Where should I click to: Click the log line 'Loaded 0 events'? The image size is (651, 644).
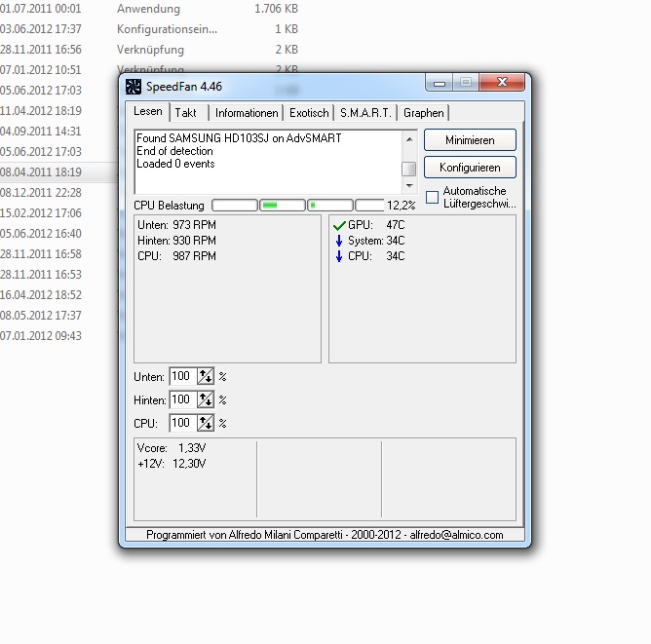click(175, 164)
